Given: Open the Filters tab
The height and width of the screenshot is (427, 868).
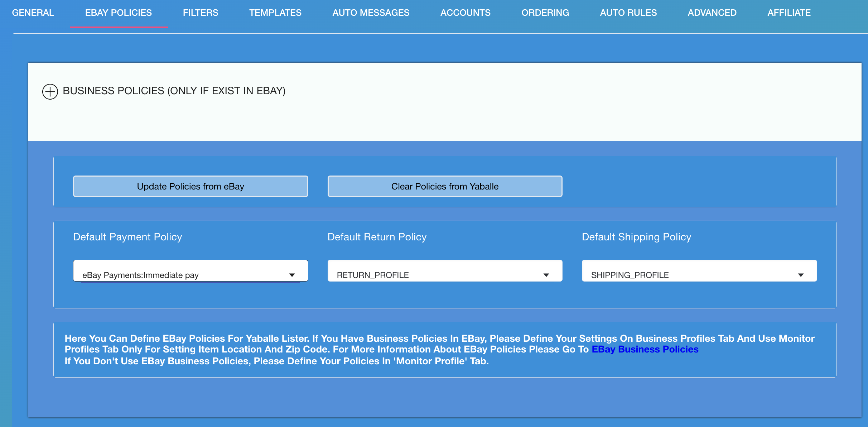Looking at the screenshot, I should coord(201,13).
